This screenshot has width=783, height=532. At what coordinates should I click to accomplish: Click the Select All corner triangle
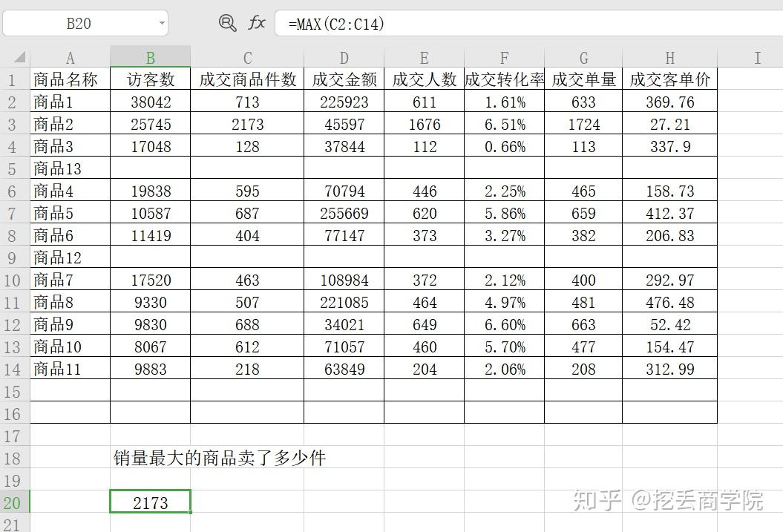click(x=19, y=57)
